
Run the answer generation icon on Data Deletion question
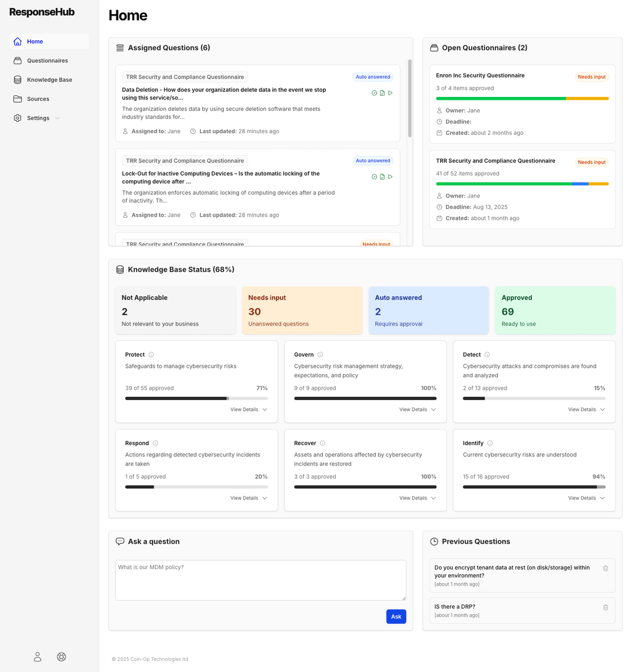[390, 93]
